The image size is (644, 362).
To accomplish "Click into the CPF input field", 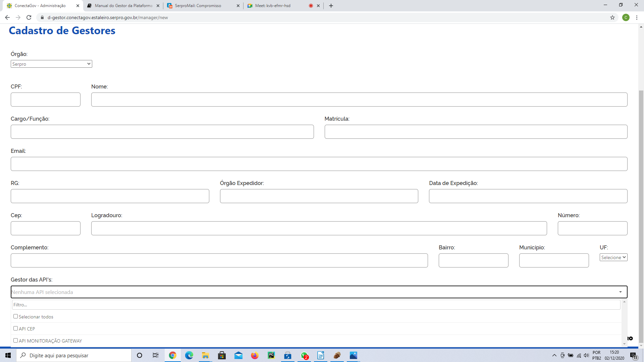I will 46,100.
